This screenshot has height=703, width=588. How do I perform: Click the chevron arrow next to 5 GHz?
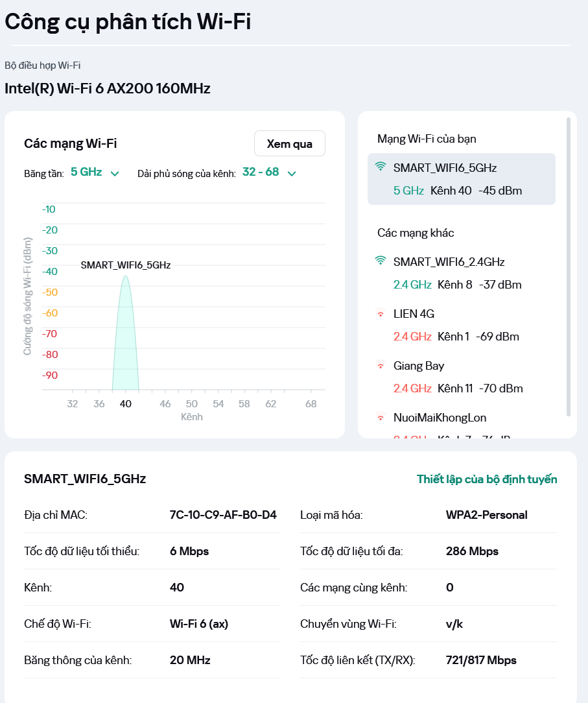(x=115, y=174)
